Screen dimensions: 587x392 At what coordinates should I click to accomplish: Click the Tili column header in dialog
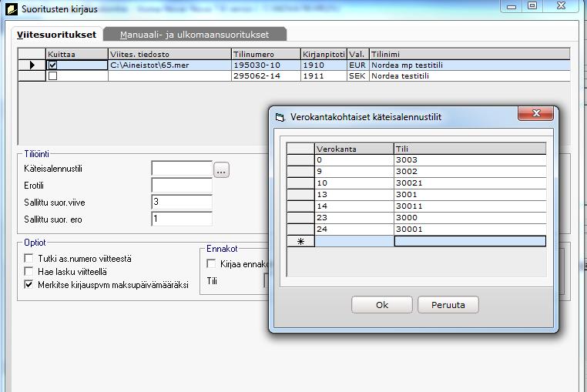pos(470,149)
